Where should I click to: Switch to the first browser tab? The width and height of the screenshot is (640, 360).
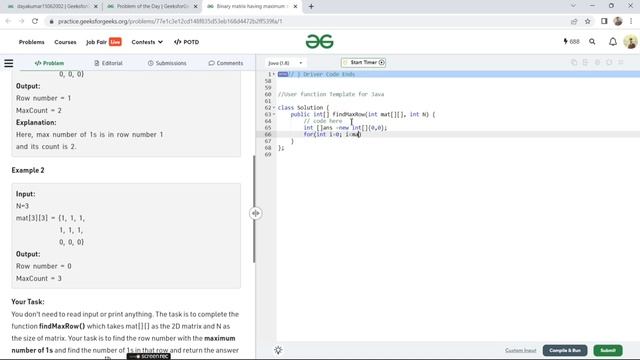[52, 7]
